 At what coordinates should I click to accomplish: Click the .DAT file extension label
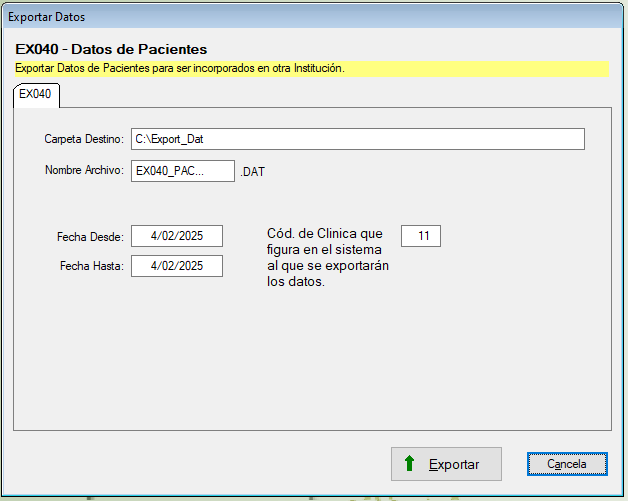tap(253, 172)
